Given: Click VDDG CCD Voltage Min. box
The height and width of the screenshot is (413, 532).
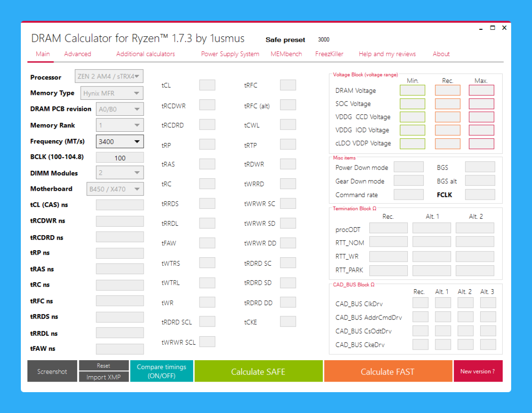Looking at the screenshot, I should (x=412, y=117).
